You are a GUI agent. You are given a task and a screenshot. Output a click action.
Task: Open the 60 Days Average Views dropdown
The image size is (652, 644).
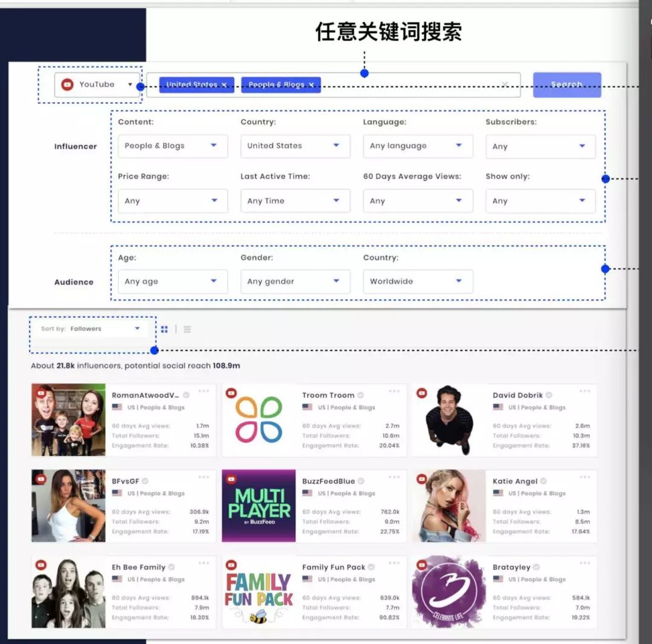pos(418,201)
